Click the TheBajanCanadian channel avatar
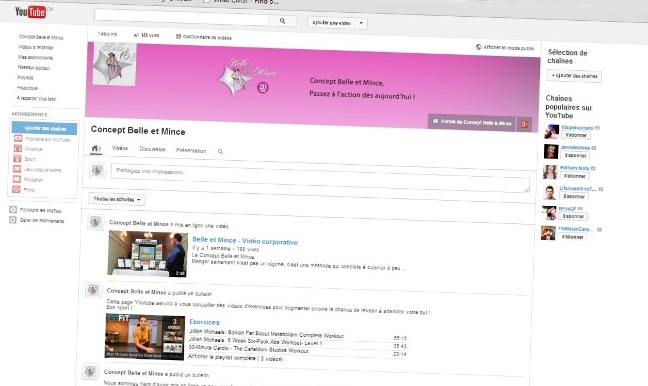648x386 pixels. [548, 233]
